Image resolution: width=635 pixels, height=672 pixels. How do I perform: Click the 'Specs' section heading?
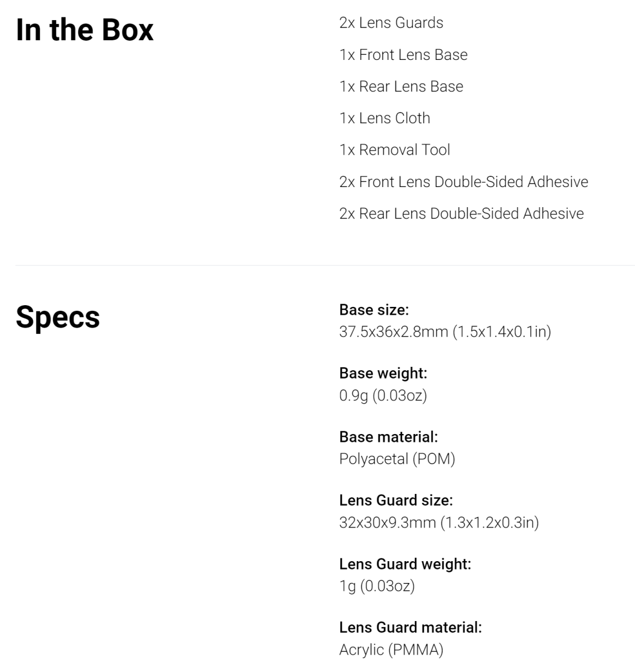[x=58, y=318]
